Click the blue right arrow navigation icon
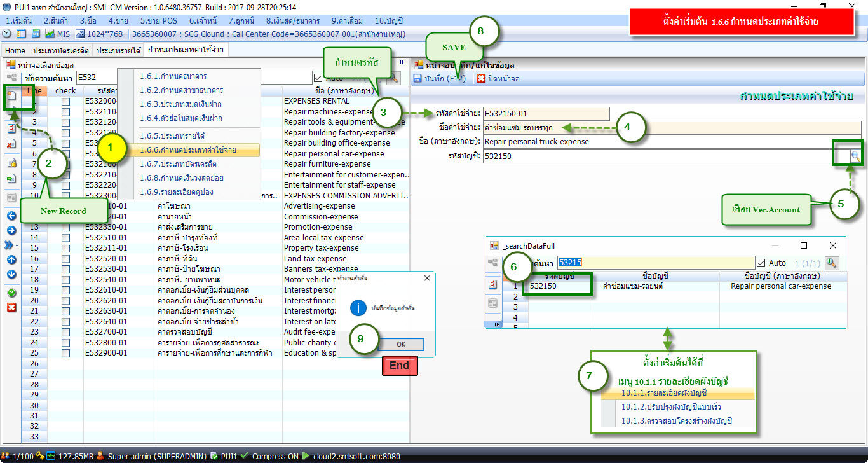The width and height of the screenshot is (868, 463). click(11, 230)
